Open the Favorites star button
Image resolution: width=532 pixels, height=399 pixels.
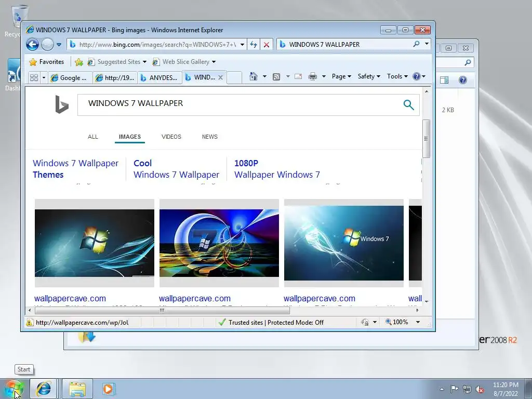46,62
